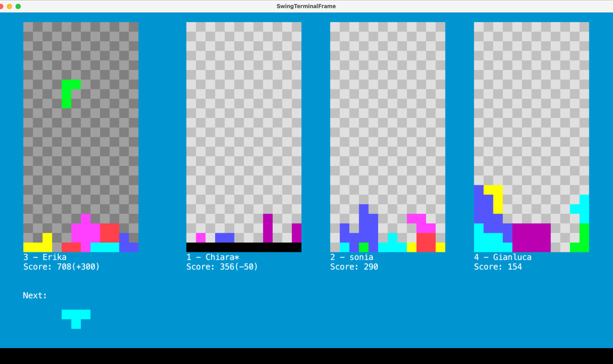
Task: Click the small pink block in Chiara's board
Action: pyautogui.click(x=200, y=238)
